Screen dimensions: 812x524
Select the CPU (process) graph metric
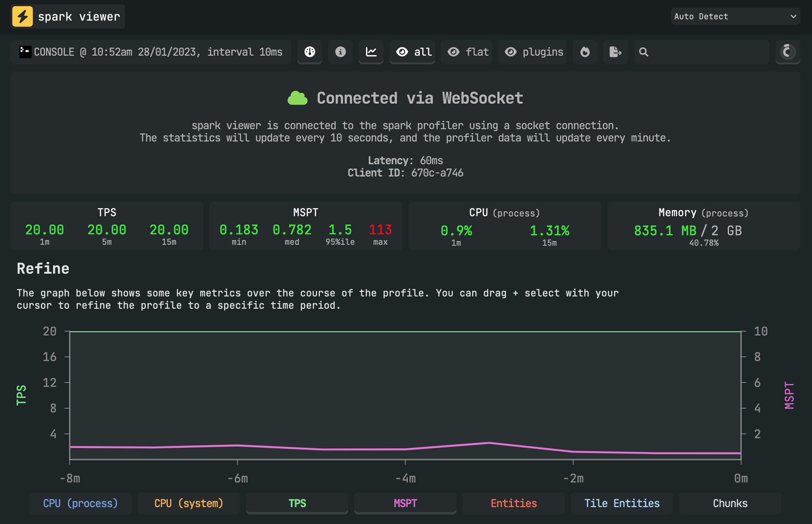(x=80, y=503)
